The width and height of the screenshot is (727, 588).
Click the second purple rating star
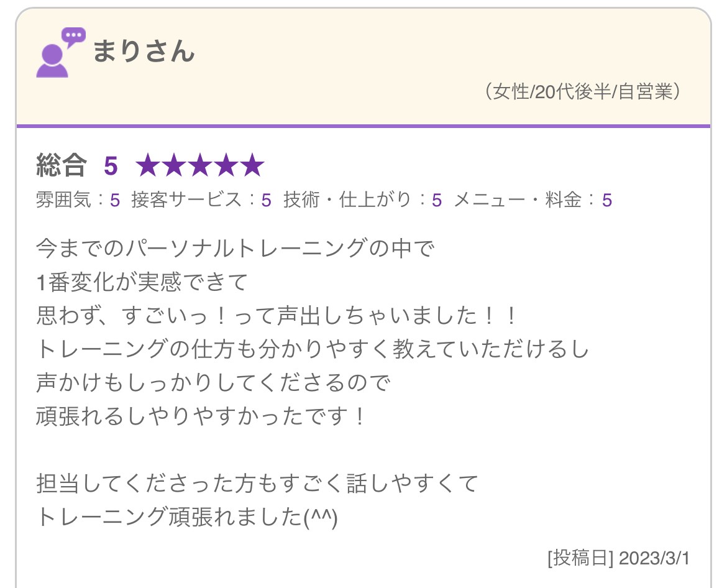tap(175, 165)
